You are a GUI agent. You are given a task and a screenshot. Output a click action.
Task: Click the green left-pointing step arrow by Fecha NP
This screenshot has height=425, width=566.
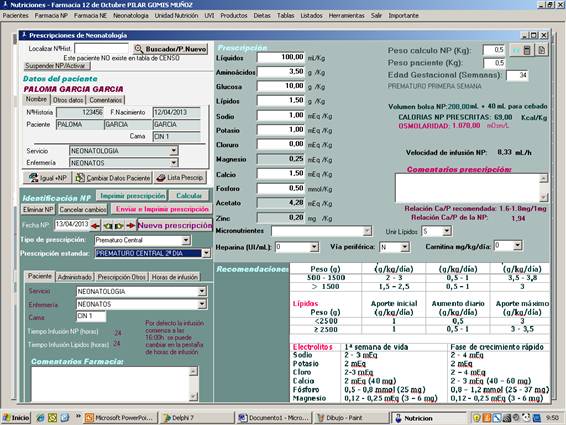pos(108,226)
